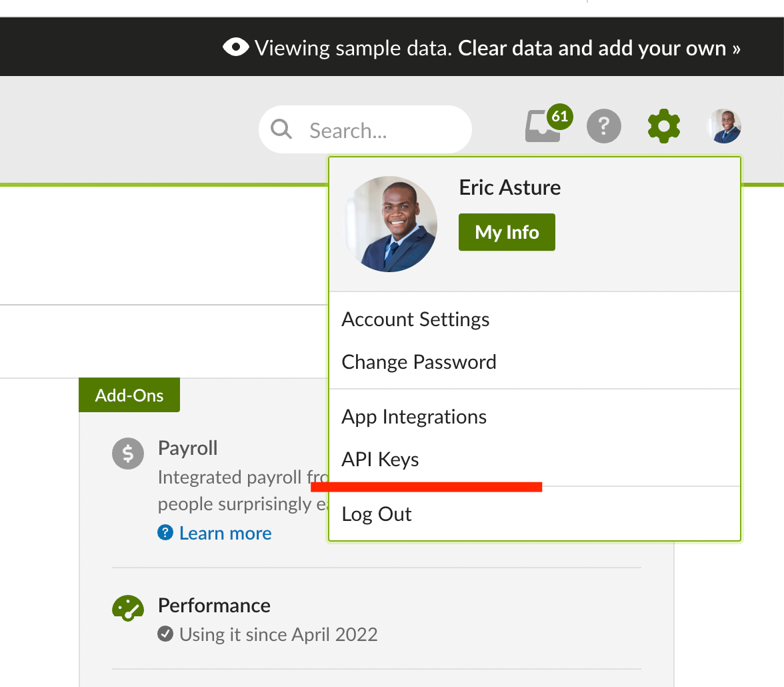Click the magnifying glass in the search bar
Image resolution: width=784 pixels, height=687 pixels.
pos(281,129)
